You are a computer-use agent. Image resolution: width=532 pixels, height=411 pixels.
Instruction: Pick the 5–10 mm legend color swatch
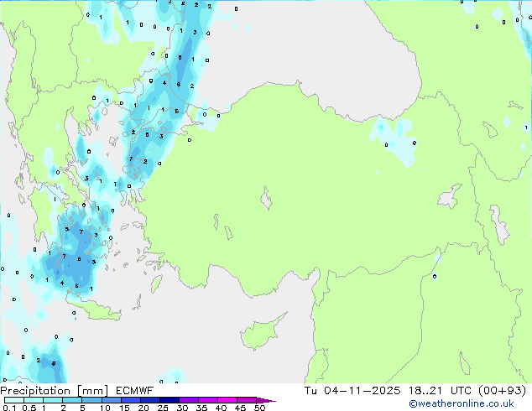click(91, 400)
